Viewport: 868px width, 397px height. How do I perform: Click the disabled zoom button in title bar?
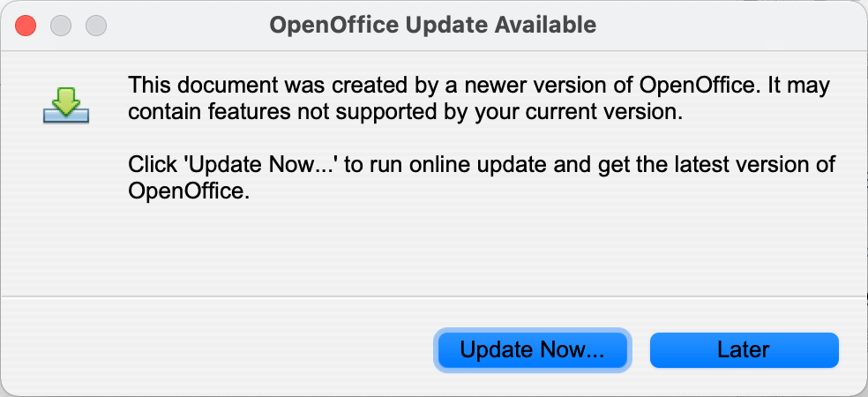tap(96, 26)
